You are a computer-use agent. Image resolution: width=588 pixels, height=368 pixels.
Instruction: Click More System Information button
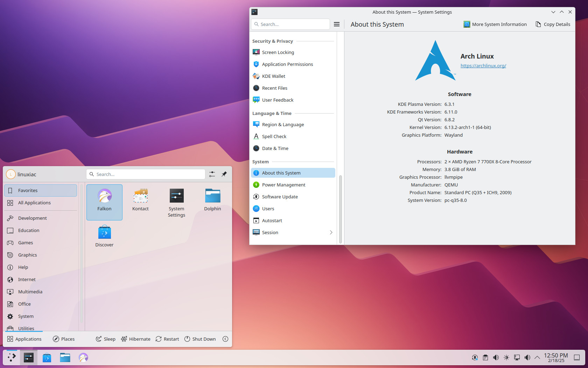click(495, 24)
